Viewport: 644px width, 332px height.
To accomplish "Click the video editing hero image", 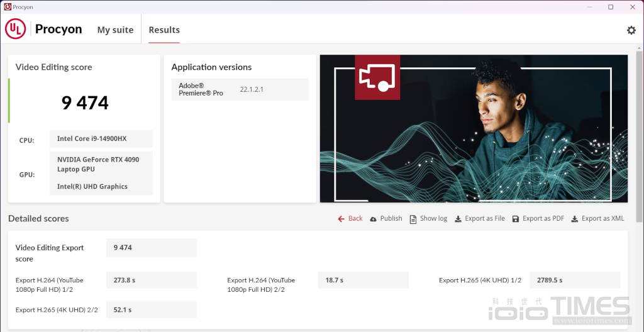I will [x=474, y=129].
